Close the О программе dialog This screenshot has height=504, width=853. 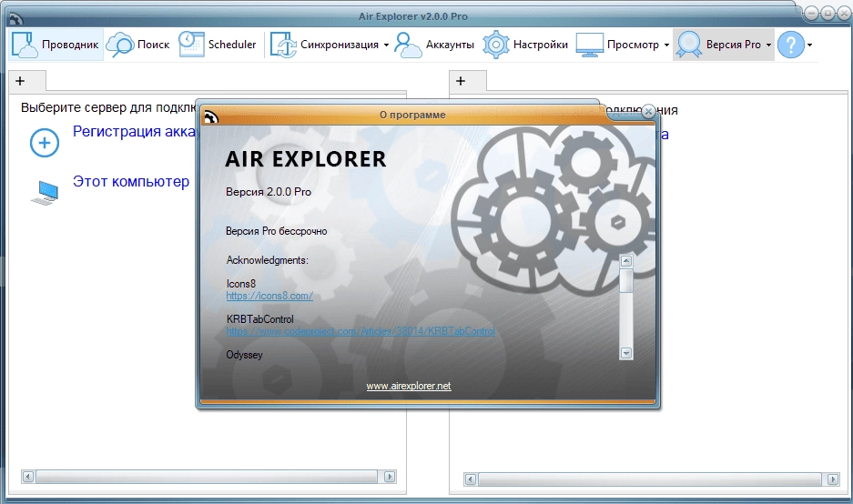coord(648,112)
